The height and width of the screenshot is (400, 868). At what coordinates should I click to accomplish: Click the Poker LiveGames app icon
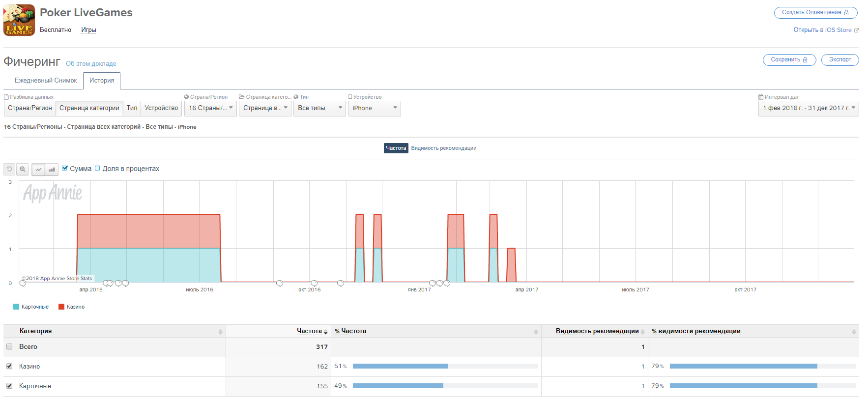(x=19, y=20)
